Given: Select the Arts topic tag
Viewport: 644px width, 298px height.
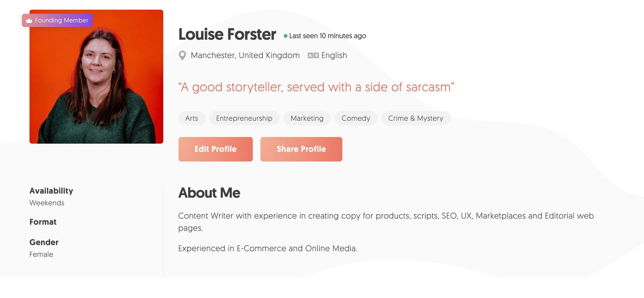Looking at the screenshot, I should click(x=192, y=118).
